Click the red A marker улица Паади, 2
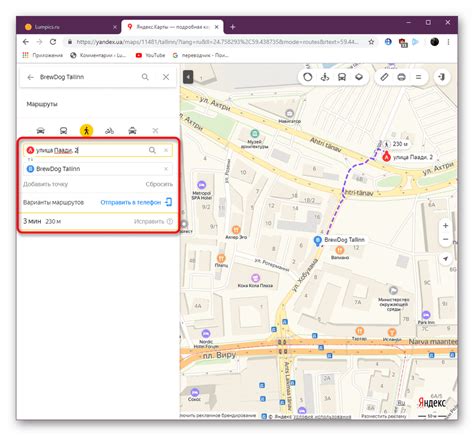The width and height of the screenshot is (474, 436). [386, 156]
